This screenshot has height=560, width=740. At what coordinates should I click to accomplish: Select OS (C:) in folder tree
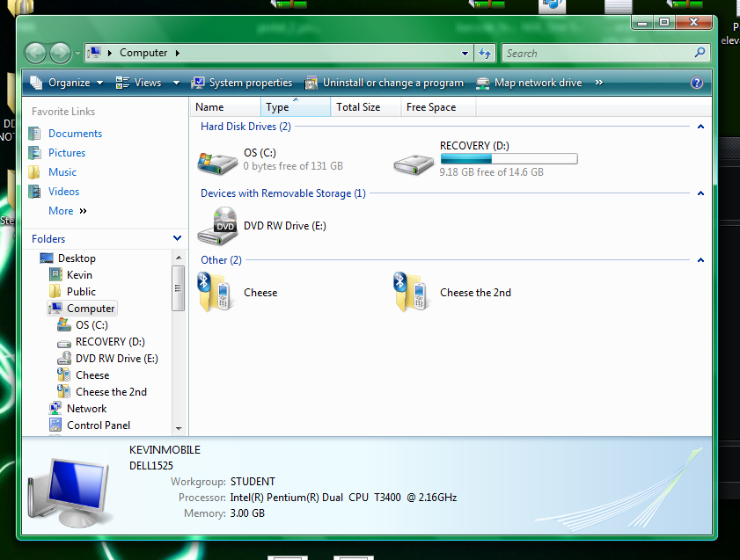tap(92, 324)
